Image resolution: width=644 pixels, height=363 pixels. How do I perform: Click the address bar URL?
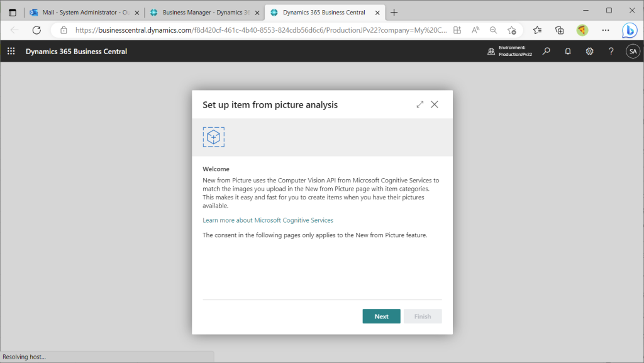(261, 30)
